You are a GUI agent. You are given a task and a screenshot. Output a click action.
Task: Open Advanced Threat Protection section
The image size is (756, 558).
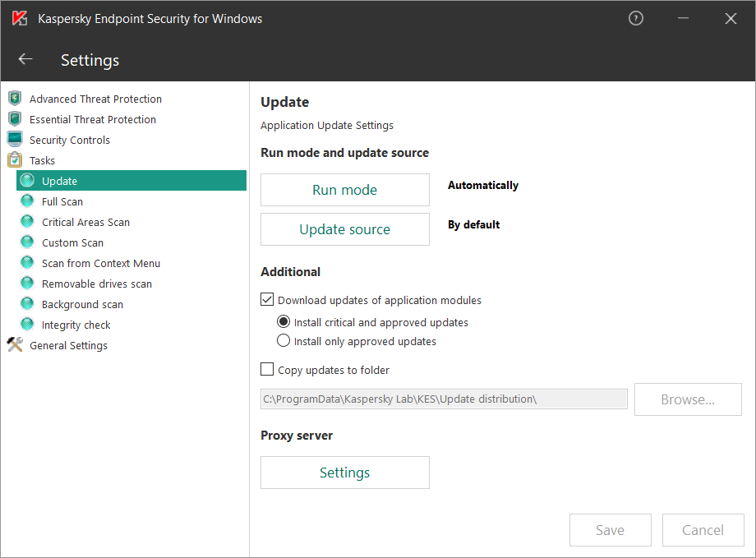point(95,99)
